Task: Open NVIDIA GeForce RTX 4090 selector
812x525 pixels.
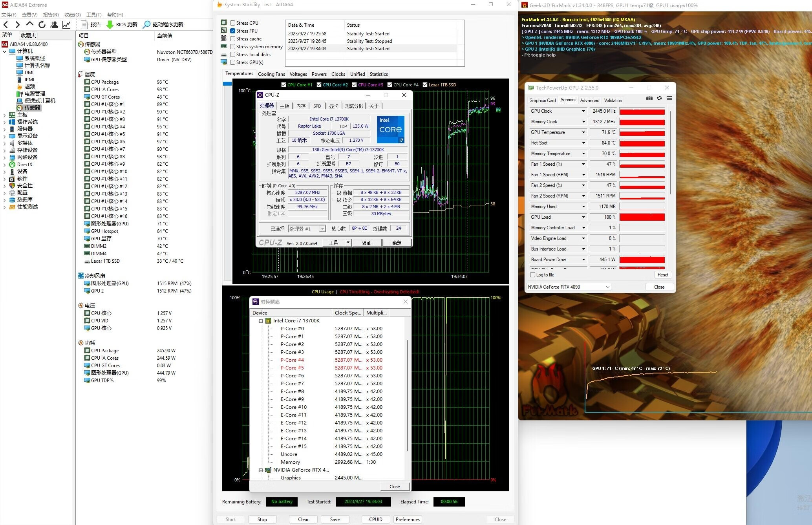Action: point(568,287)
